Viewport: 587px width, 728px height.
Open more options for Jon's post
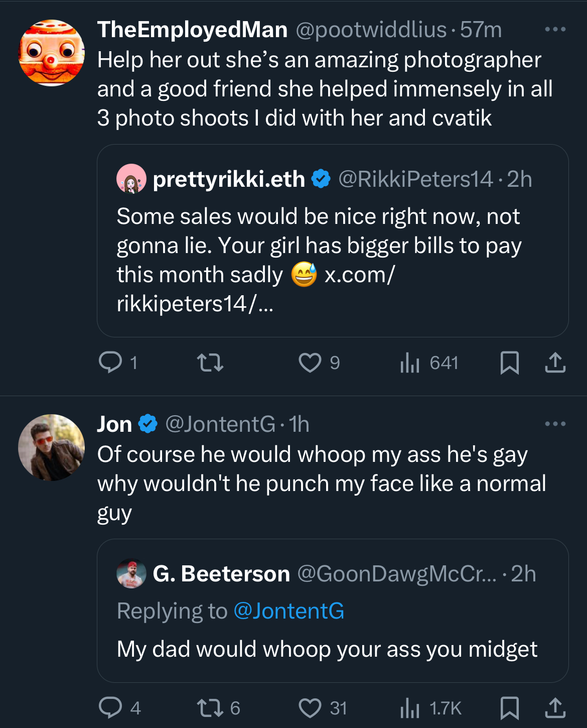pyautogui.click(x=555, y=424)
